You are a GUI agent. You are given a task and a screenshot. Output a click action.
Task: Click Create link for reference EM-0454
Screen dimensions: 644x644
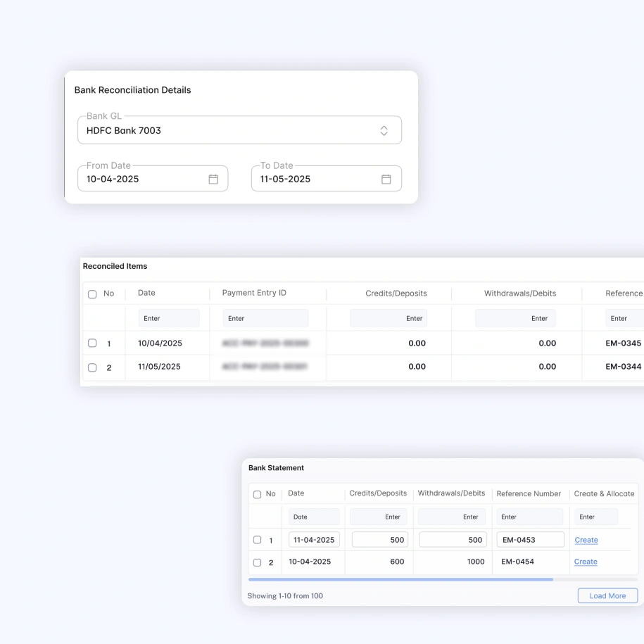[586, 562]
